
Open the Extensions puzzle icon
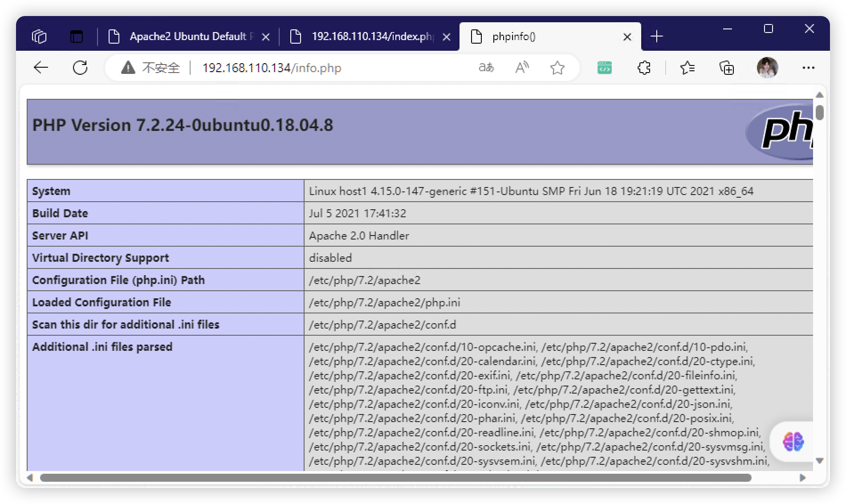644,68
